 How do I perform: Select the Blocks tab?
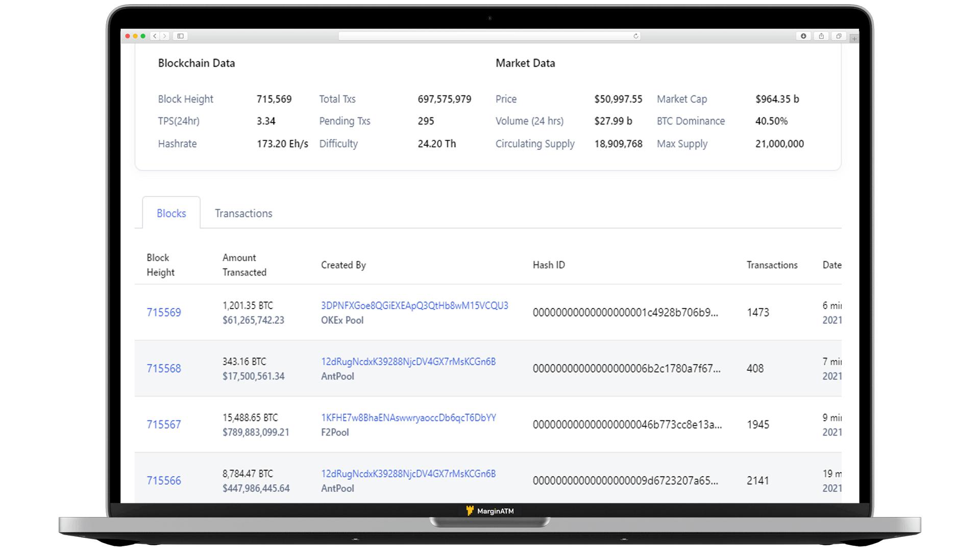tap(171, 213)
